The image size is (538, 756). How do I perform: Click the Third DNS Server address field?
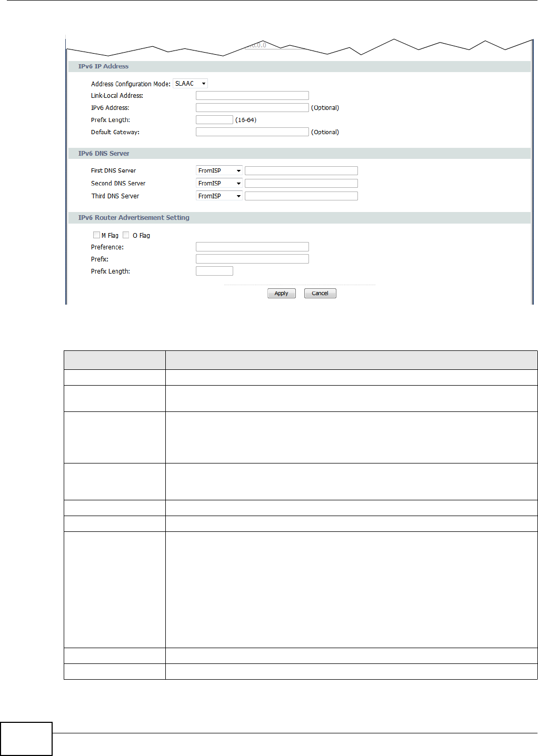tap(301, 196)
